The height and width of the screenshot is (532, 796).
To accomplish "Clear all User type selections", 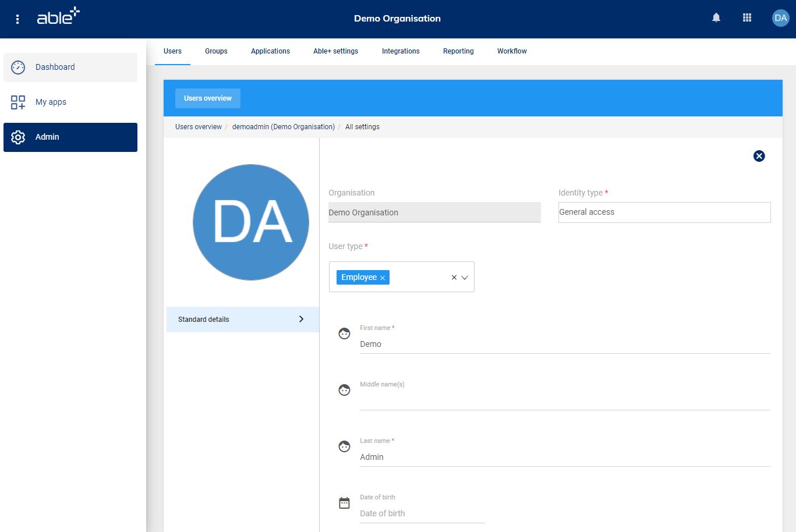I will [454, 278].
